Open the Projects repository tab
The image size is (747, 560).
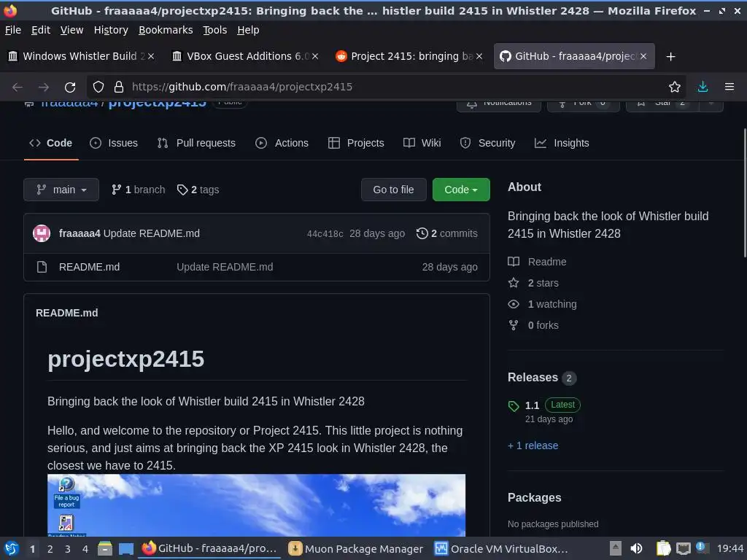click(x=356, y=143)
